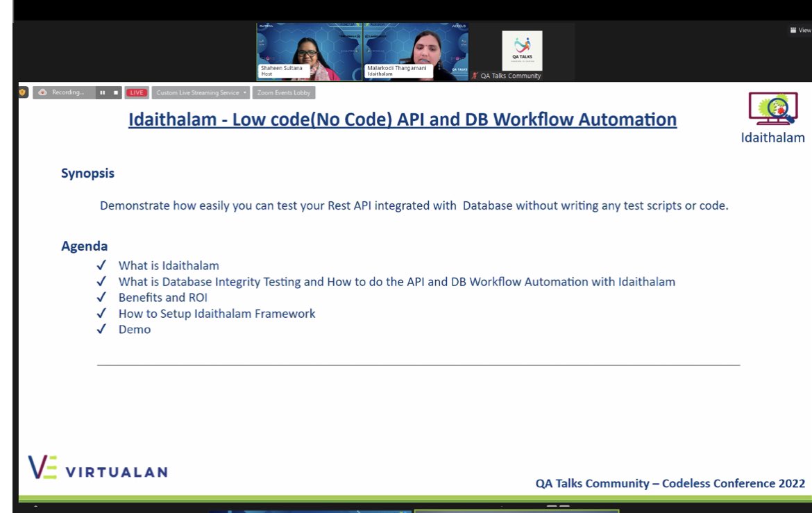Open the Custom Live Streaming Service dropdown

click(x=201, y=93)
